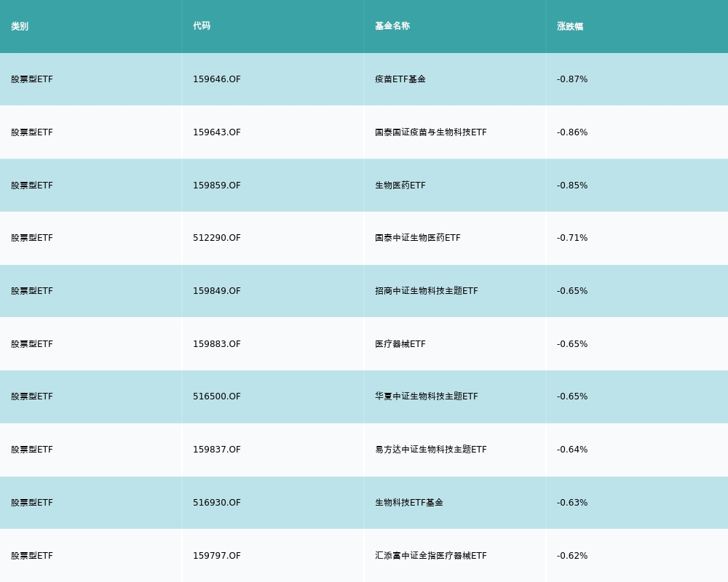Viewport: 728px width, 582px height.
Task: Click the -0.64% change value
Action: (572, 450)
